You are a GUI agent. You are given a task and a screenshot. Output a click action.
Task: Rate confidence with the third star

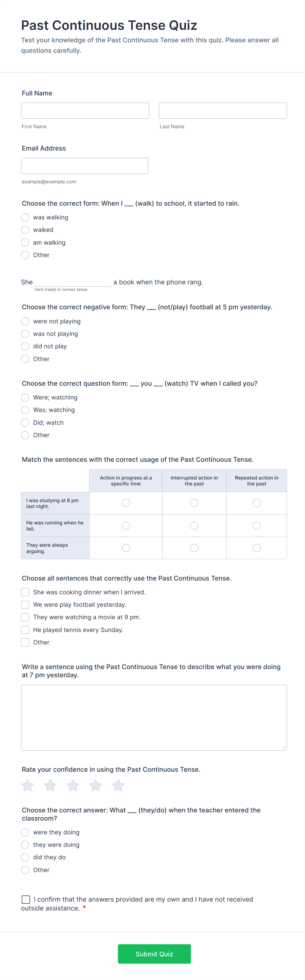tap(73, 786)
